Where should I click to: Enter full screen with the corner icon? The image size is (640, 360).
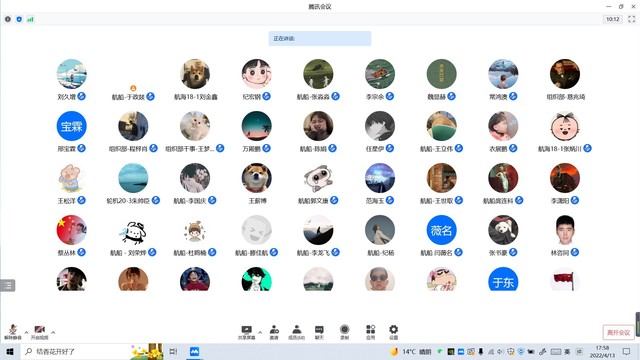(631, 19)
